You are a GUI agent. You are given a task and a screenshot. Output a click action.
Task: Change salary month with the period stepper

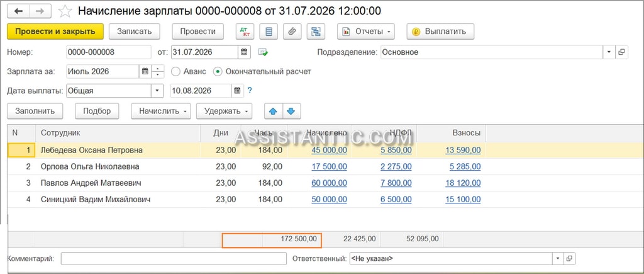pyautogui.click(x=158, y=71)
